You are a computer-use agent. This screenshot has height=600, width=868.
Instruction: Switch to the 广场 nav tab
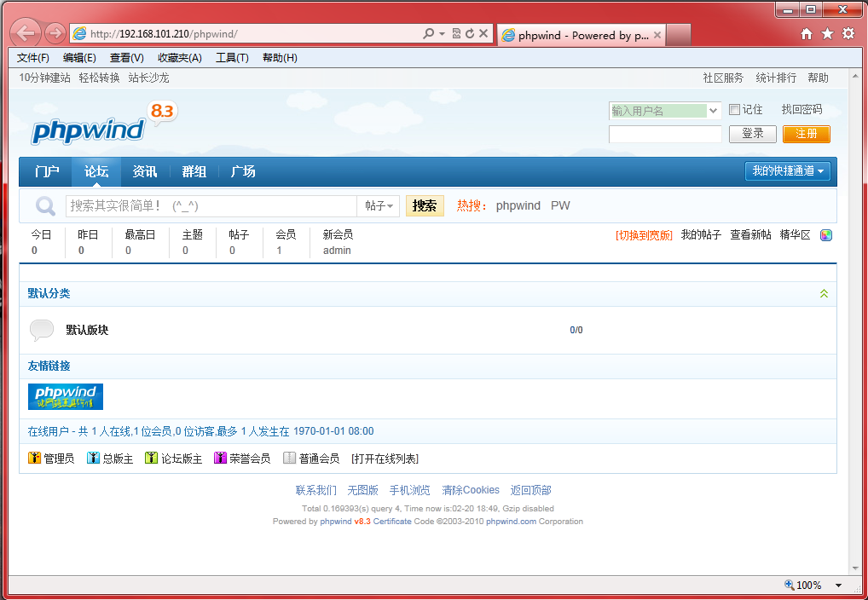243,171
